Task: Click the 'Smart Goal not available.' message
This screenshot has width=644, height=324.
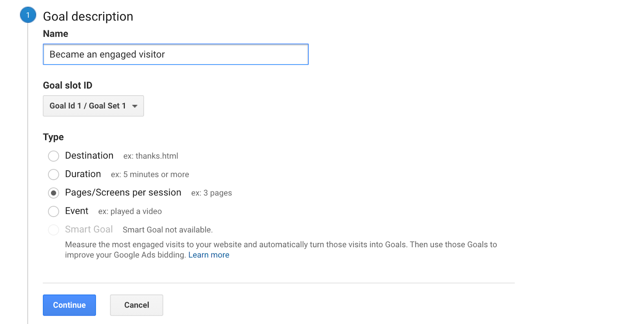Action: tap(167, 230)
